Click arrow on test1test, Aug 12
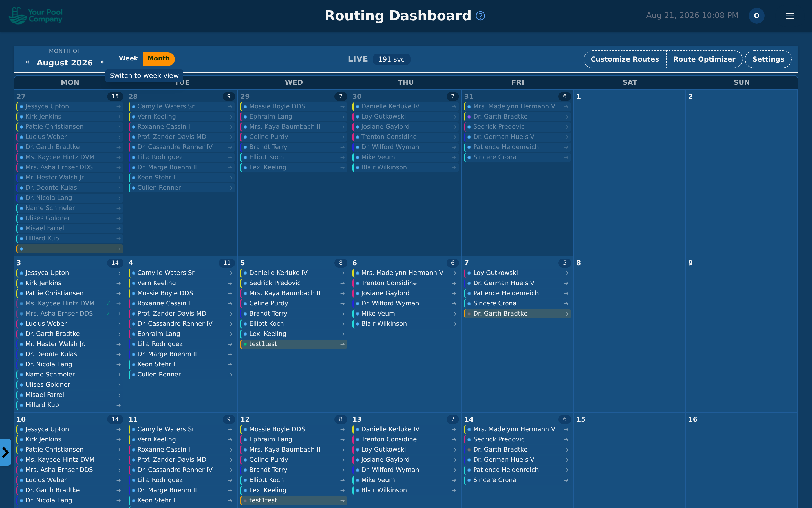The image size is (812, 508). 342,500
